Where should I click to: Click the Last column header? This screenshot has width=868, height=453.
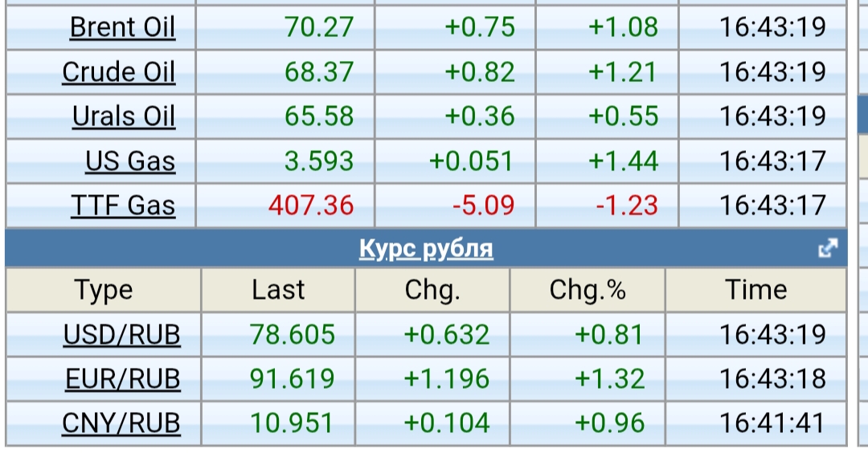coord(278,290)
